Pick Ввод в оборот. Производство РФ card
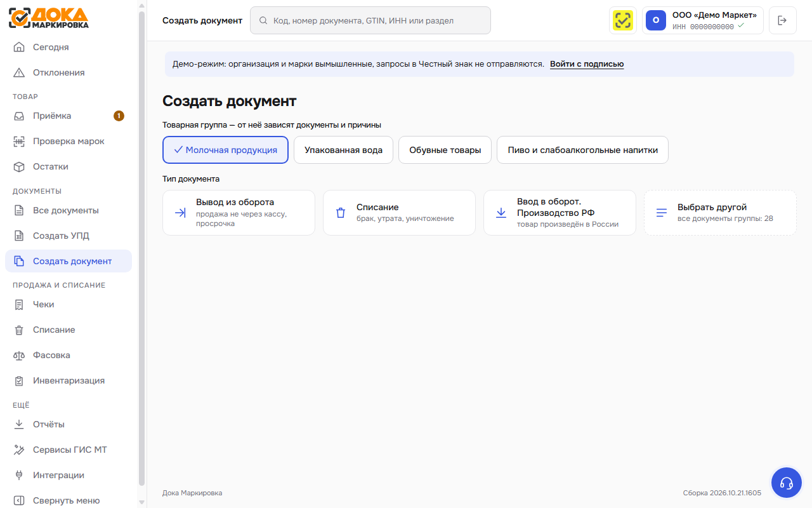 coord(560,213)
